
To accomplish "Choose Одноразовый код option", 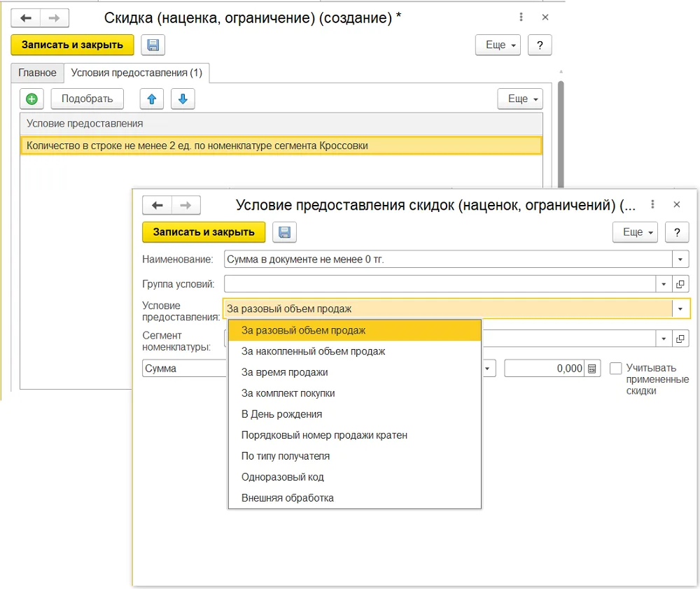I will pyautogui.click(x=355, y=478).
